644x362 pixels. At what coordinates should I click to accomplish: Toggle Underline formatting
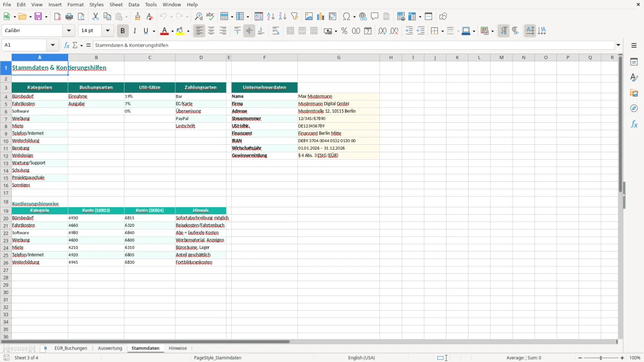point(145,31)
